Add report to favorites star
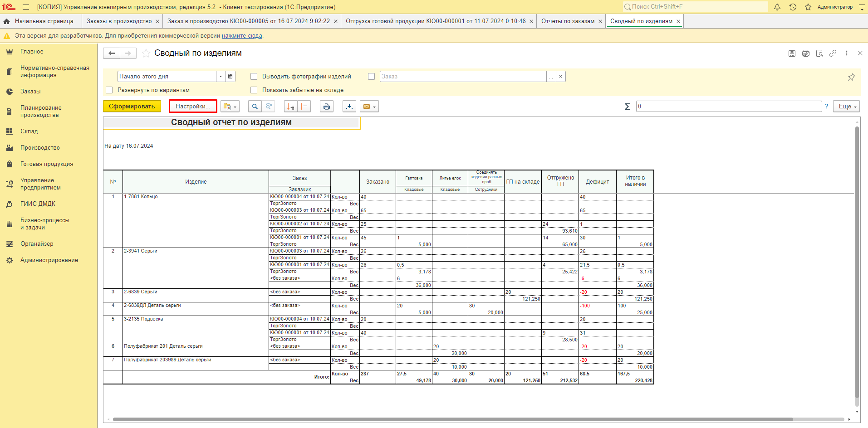The image size is (868, 428). pos(146,53)
